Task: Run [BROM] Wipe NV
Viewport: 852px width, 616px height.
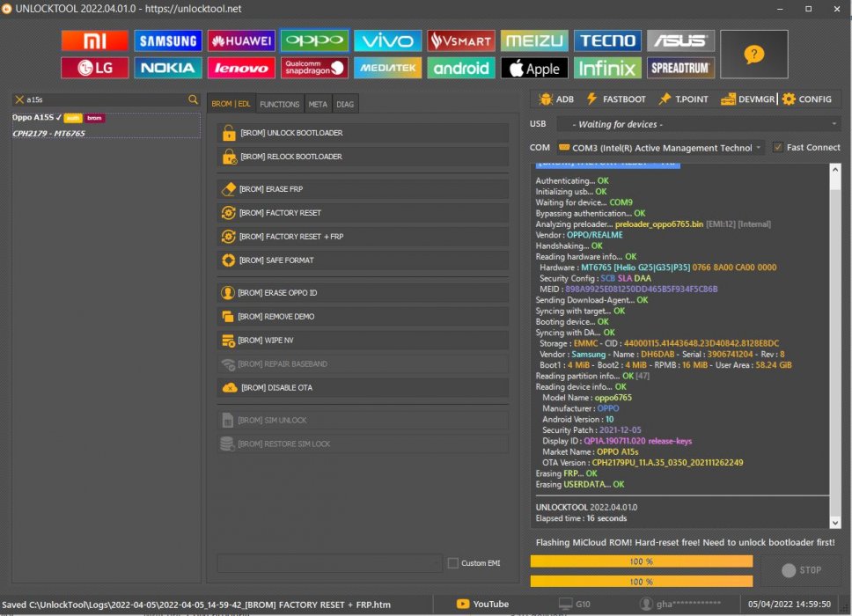Action: [x=363, y=340]
